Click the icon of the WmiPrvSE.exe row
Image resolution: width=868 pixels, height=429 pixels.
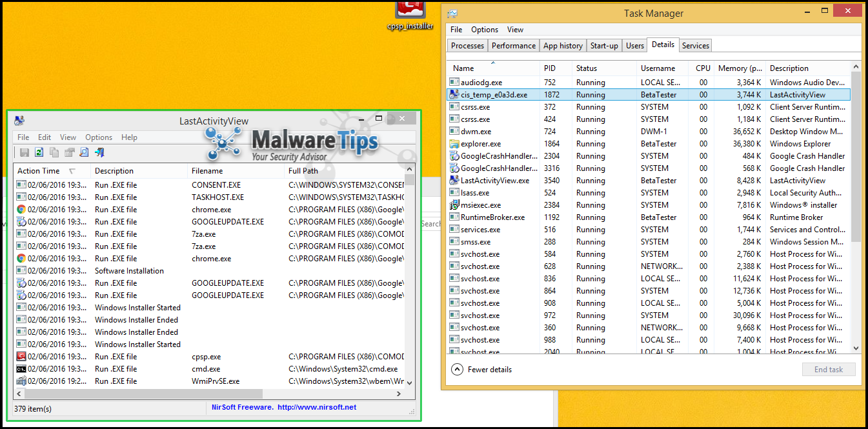(21, 381)
